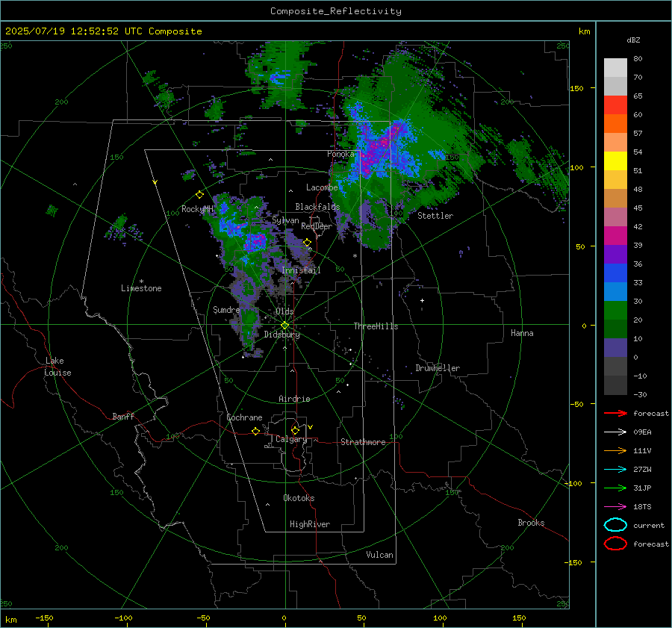Viewport: 672px width, 628px height.
Task: Click the Didsbury city label
Action: (x=281, y=335)
